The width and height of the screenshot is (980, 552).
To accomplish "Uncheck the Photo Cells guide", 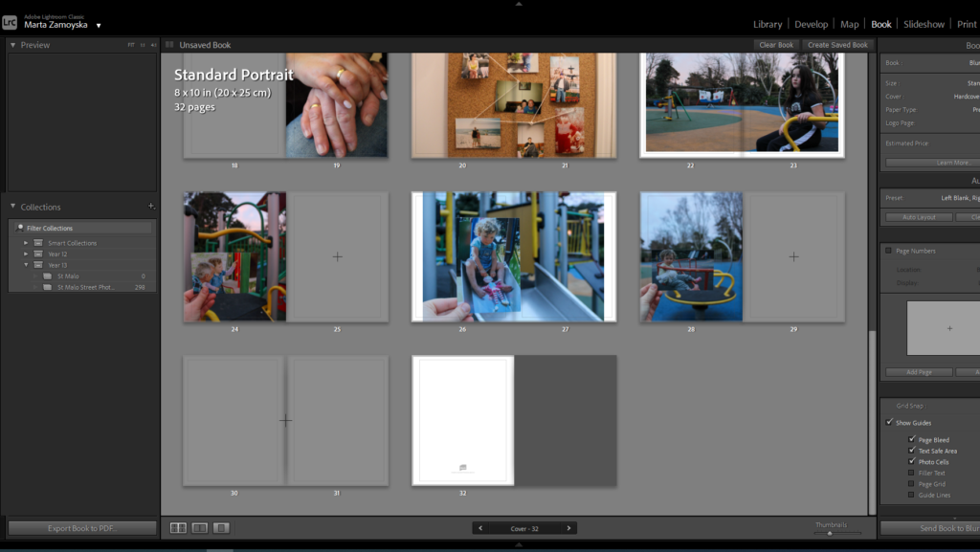I will tap(912, 461).
